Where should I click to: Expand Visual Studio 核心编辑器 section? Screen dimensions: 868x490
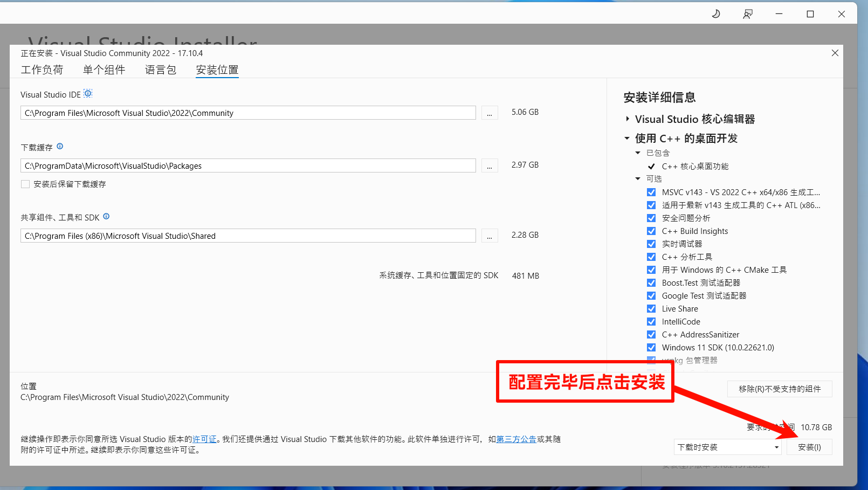tap(628, 119)
